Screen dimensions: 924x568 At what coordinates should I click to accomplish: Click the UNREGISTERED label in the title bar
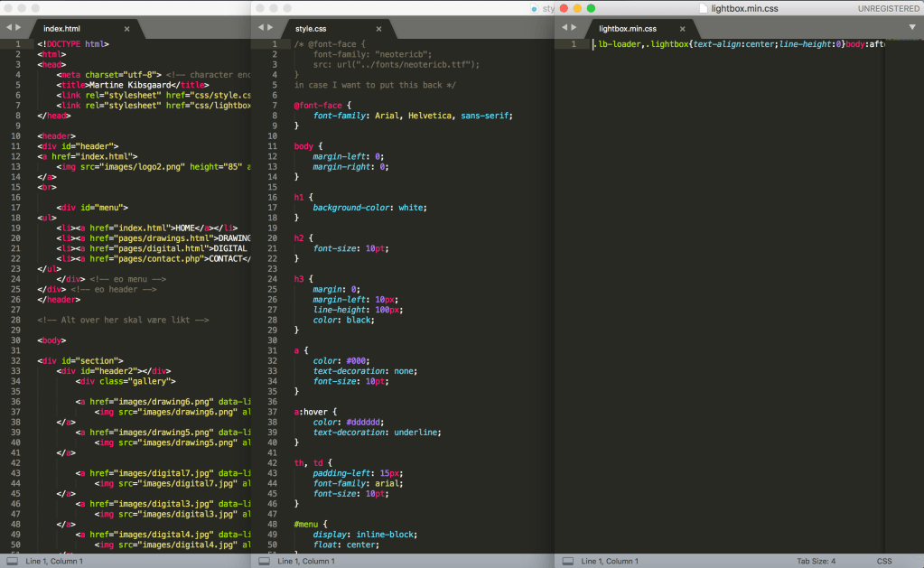pyautogui.click(x=887, y=9)
